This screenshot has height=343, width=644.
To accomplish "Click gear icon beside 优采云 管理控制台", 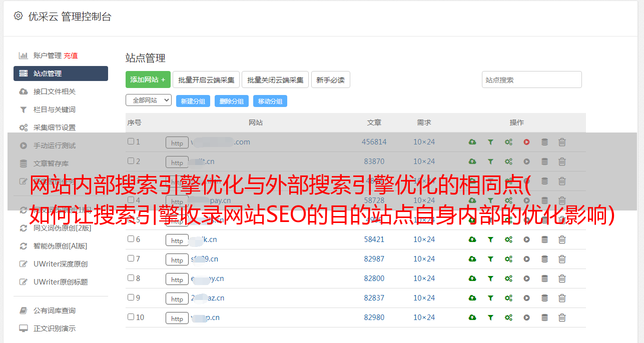I will 19,16.
